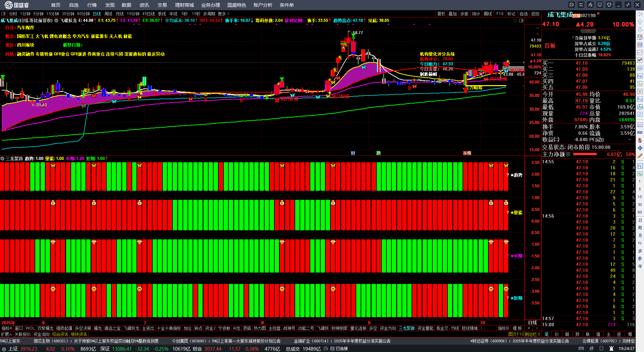
Task: Click 返回 to go back
Action: (x=535, y=14)
